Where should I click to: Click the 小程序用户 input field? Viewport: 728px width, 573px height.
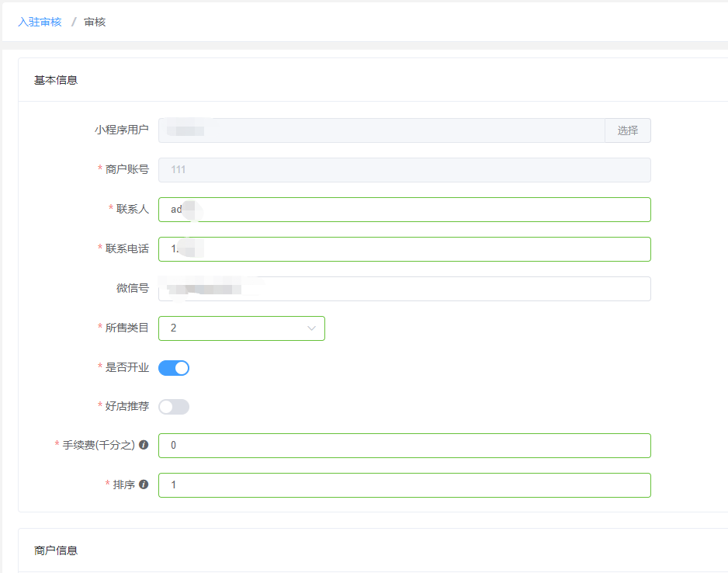[381, 130]
